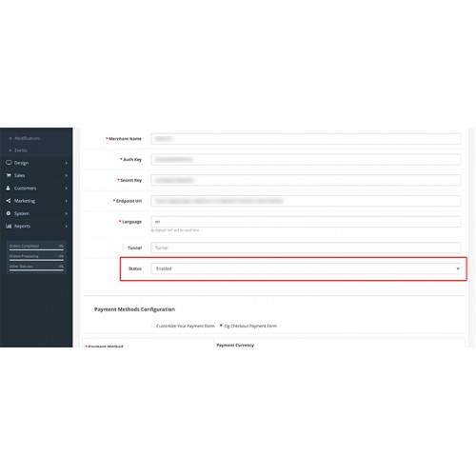Open Modifications submenu item
The height and width of the screenshot is (476, 476).
28,138
